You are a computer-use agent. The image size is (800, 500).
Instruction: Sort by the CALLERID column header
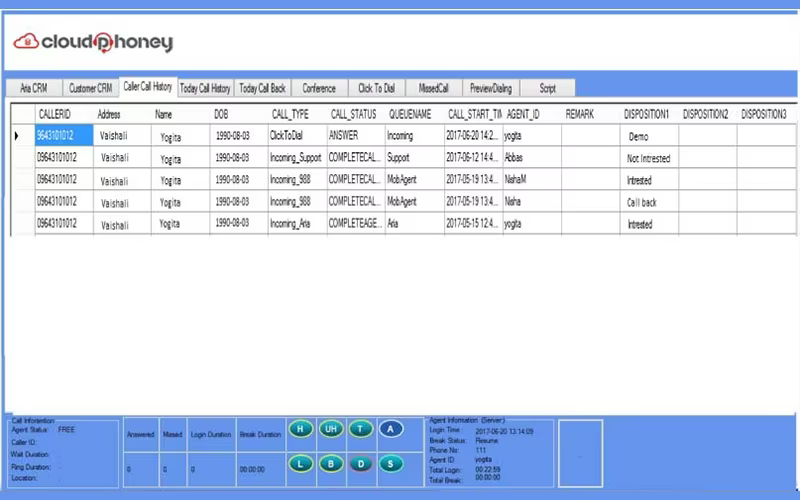64,114
